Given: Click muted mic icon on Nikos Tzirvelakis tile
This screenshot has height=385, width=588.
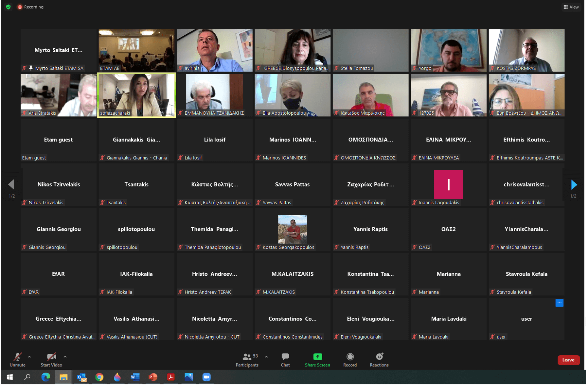Looking at the screenshot, I should (24, 203).
